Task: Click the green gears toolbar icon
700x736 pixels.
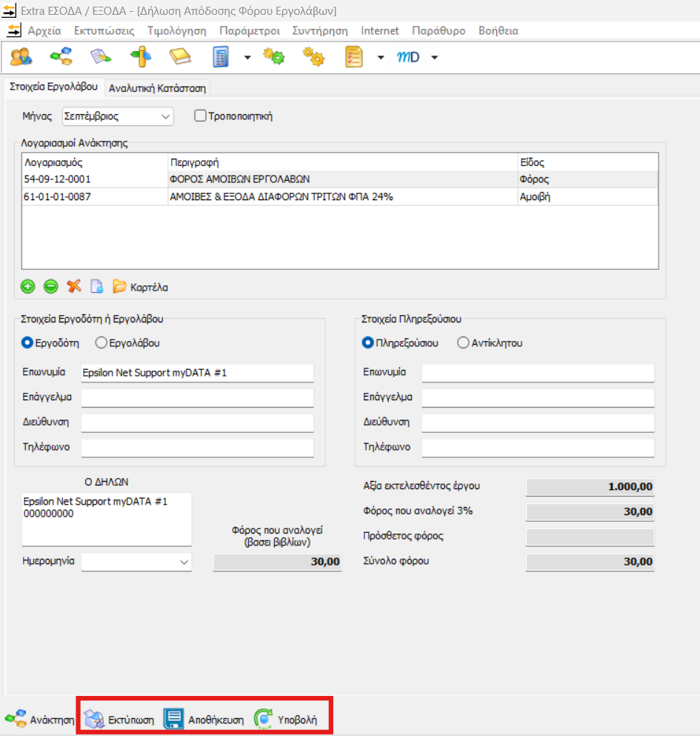Action: [274, 57]
